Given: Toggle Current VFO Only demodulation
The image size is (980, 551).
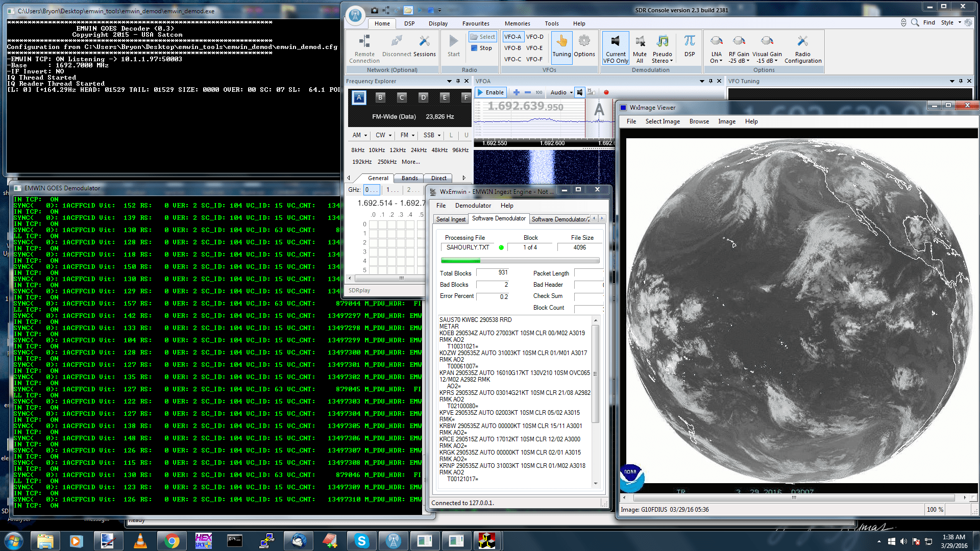Looking at the screenshot, I should 616,48.
